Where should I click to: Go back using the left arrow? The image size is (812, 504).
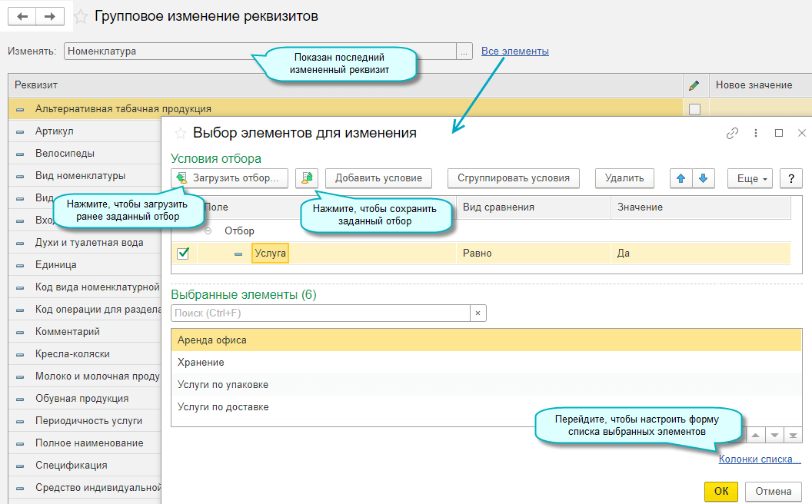(x=22, y=16)
